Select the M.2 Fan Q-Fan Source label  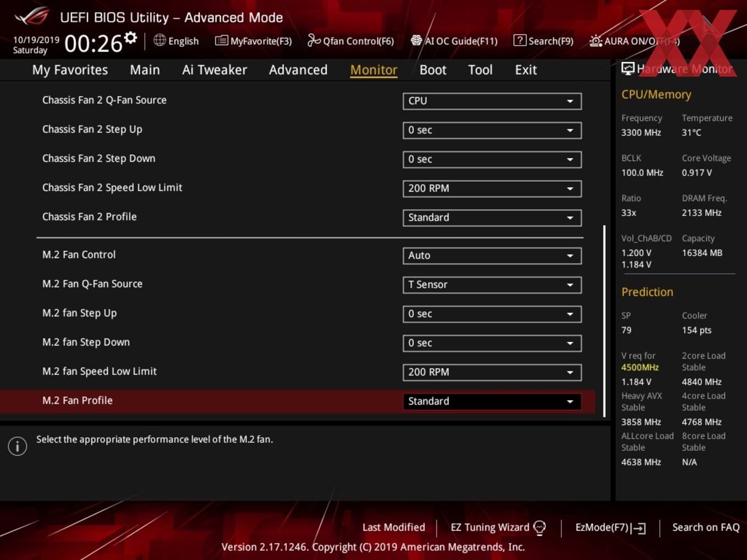tap(92, 284)
